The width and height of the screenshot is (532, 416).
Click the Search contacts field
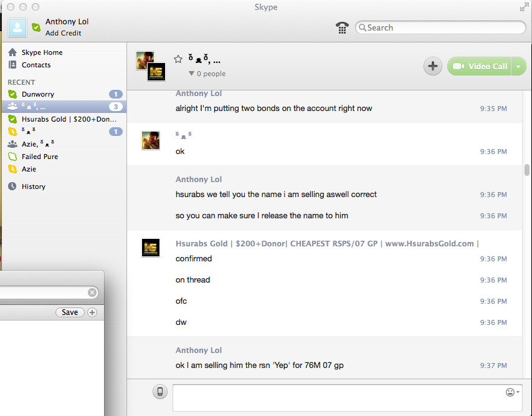point(440,27)
